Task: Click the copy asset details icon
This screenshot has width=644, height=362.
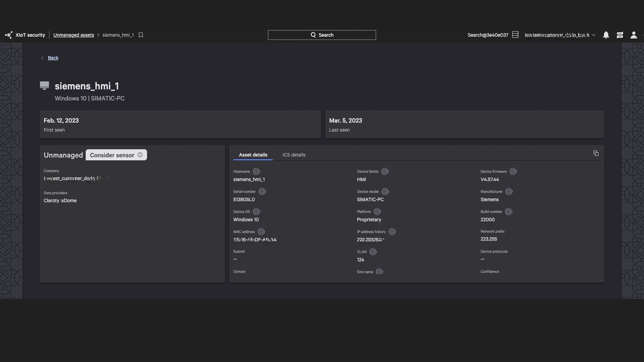Action: (x=596, y=154)
